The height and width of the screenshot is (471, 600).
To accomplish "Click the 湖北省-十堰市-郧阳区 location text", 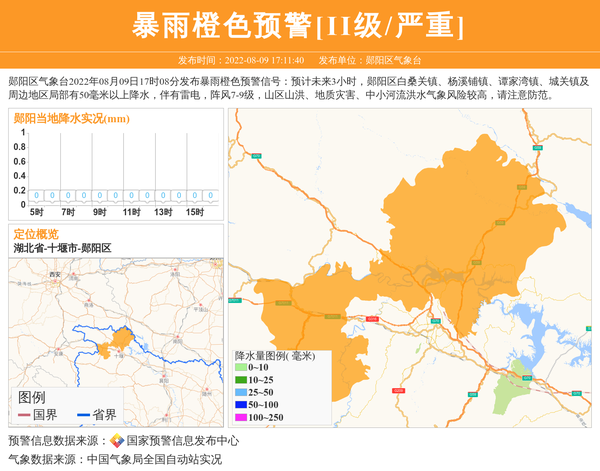I will [62, 247].
